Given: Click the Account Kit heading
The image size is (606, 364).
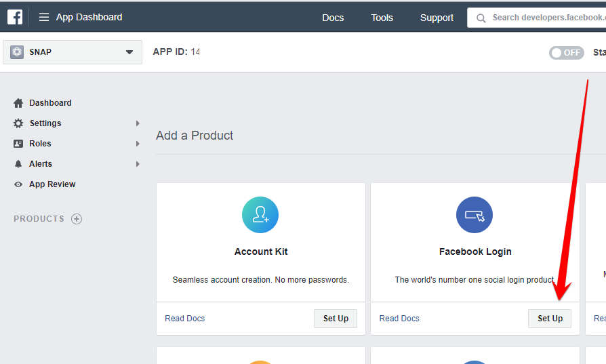Looking at the screenshot, I should pos(261,251).
